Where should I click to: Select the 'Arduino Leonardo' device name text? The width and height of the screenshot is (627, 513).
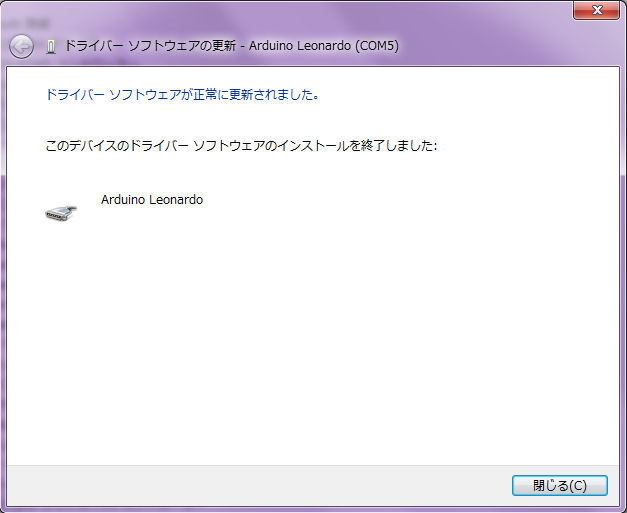tap(152, 200)
